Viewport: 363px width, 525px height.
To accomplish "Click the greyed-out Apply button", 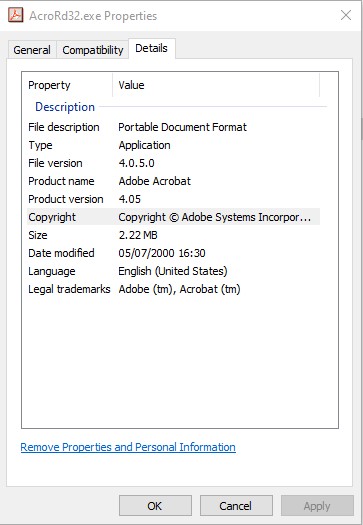I will pyautogui.click(x=317, y=505).
